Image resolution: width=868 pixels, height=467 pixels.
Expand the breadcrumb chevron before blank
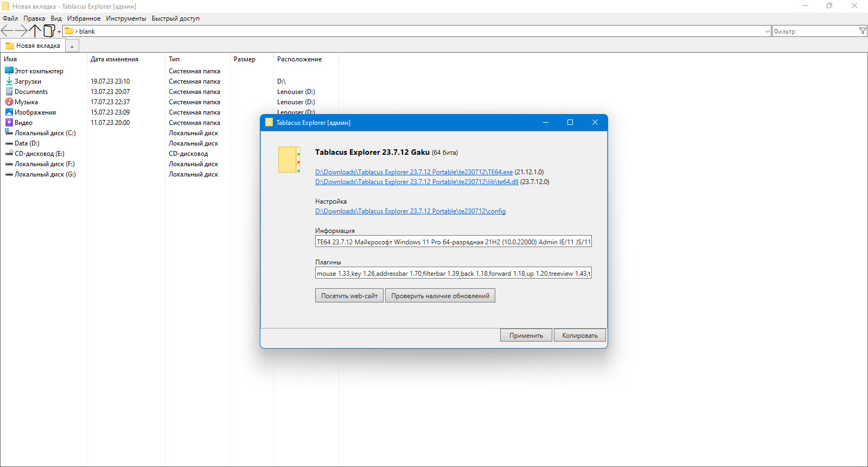tap(76, 31)
